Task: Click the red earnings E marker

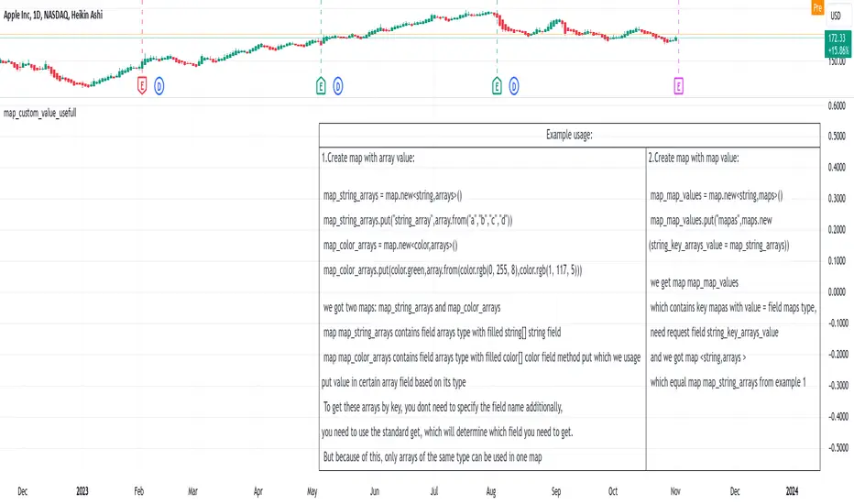Action: tap(142, 86)
